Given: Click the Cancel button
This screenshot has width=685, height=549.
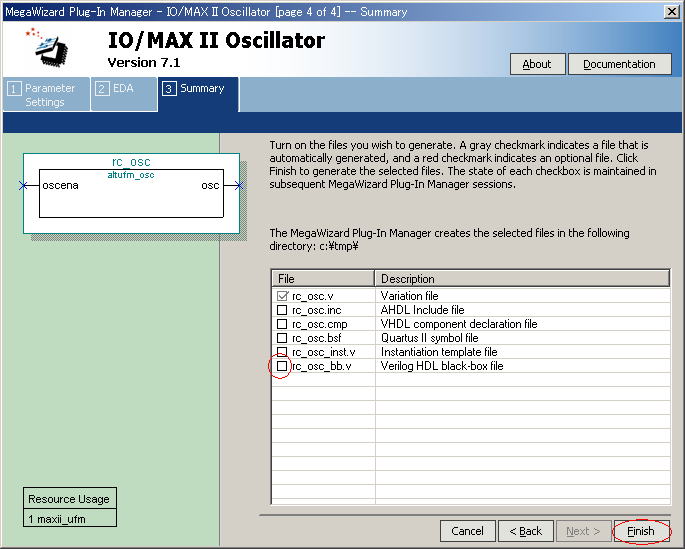Looking at the screenshot, I should click(467, 531).
